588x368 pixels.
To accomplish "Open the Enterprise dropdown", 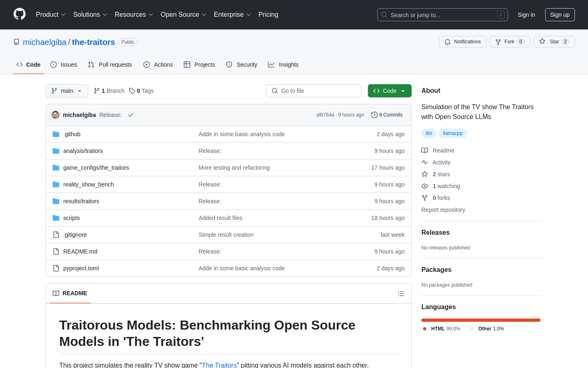I will point(232,15).
